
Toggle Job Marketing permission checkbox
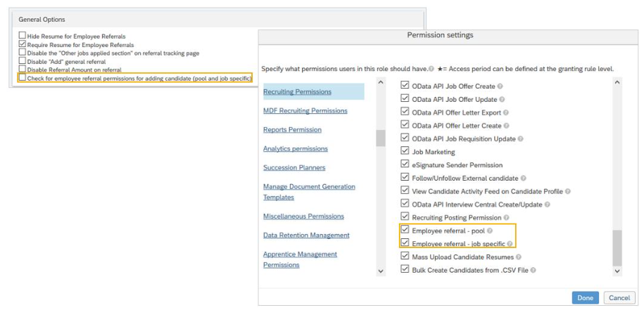point(405,151)
